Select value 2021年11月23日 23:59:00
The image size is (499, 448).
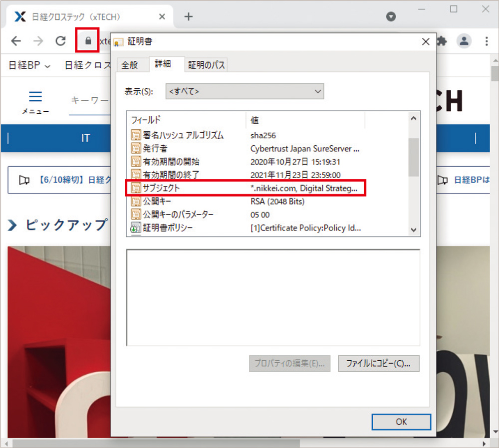point(295,175)
